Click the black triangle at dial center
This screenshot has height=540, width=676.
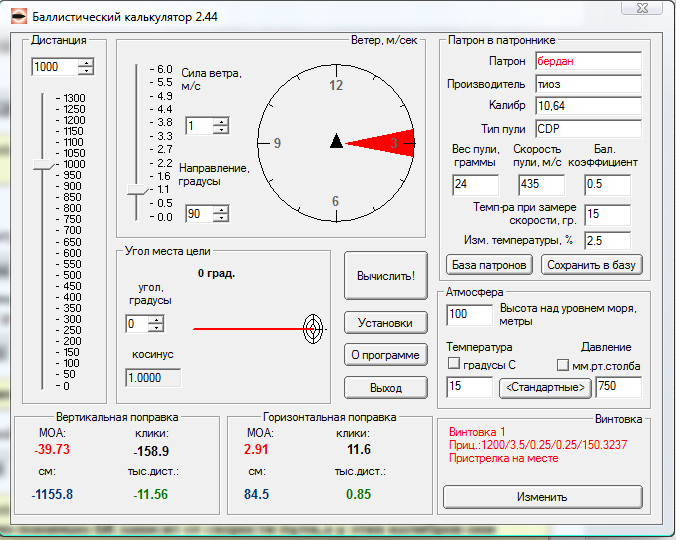(337, 141)
